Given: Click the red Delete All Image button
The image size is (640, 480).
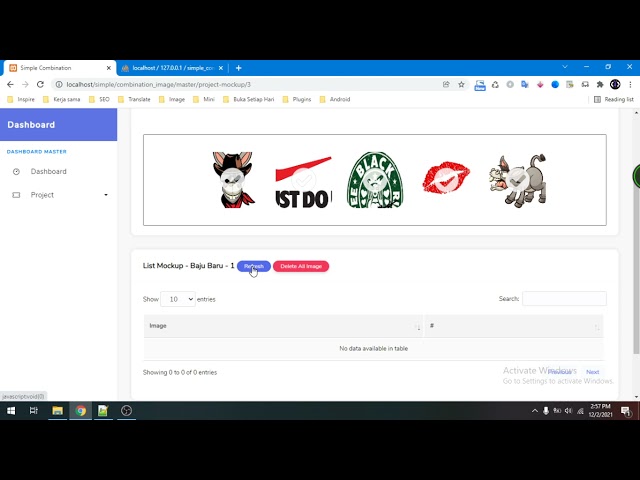Looking at the screenshot, I should 301,266.
